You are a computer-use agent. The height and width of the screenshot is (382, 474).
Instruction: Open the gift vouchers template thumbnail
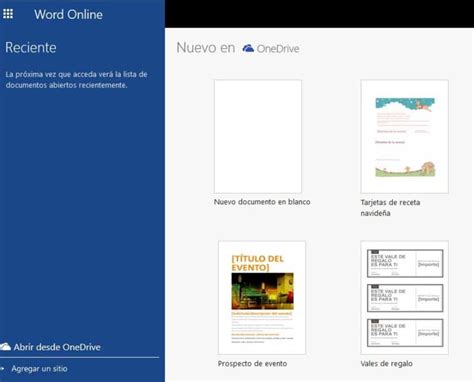pyautogui.click(x=404, y=298)
